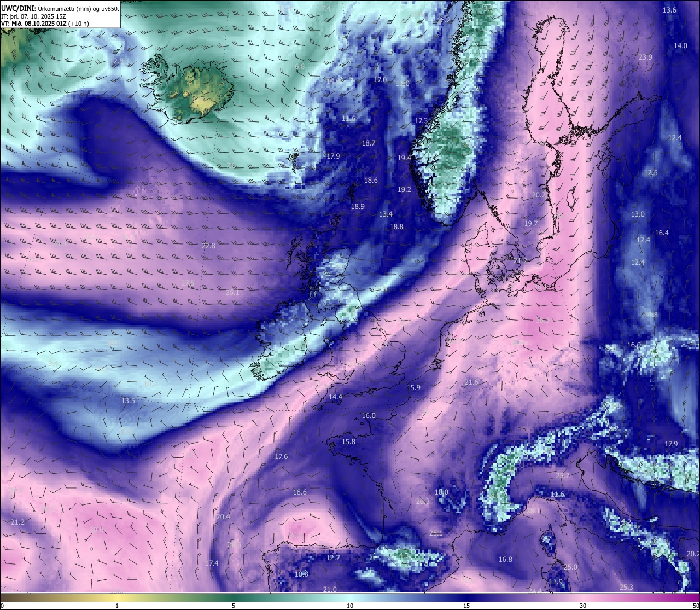Click the 18.7 value label

coord(369,143)
